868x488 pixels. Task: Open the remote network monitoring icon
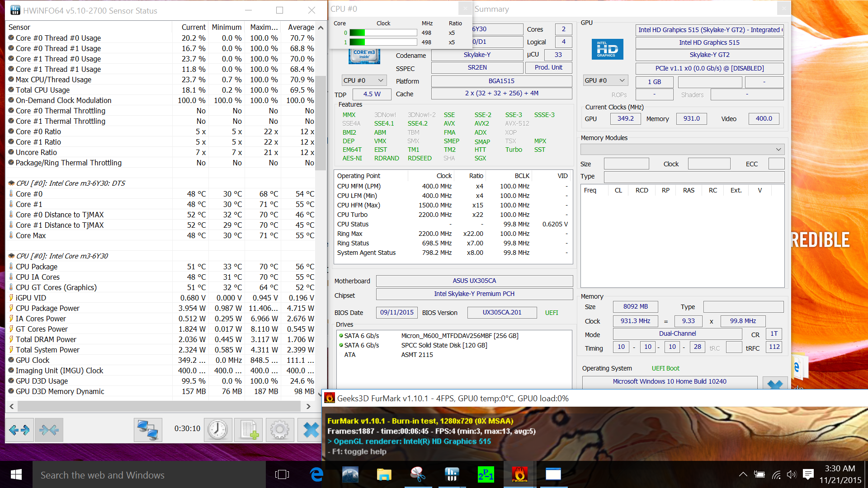point(148,430)
